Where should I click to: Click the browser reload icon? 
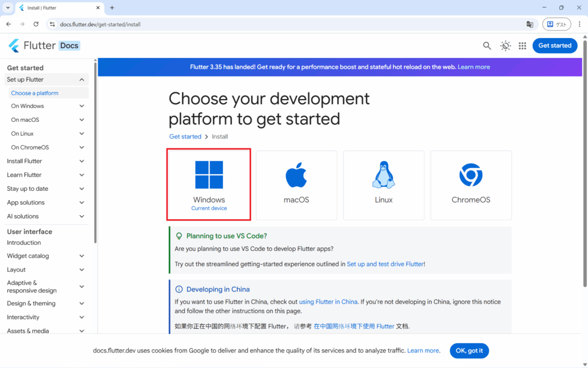tap(36, 24)
